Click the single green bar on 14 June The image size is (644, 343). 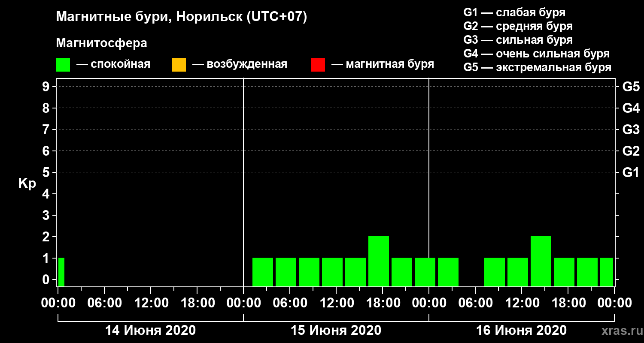click(x=61, y=272)
